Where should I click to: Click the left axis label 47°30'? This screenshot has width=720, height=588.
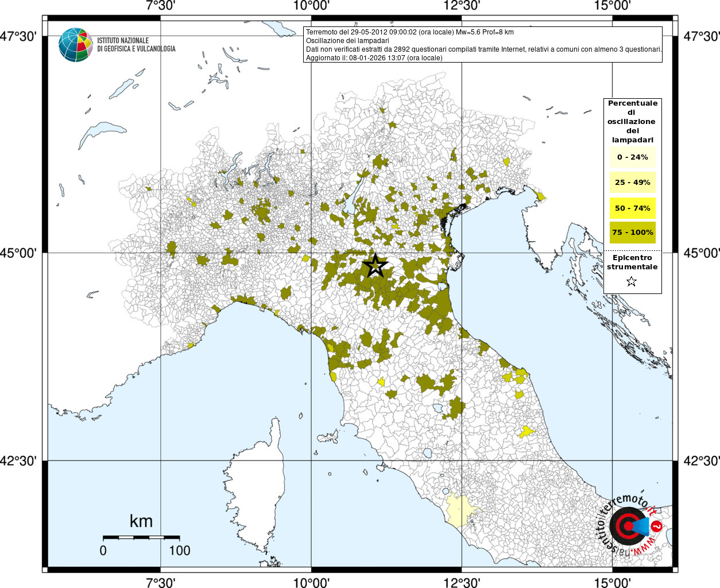[x=18, y=36]
